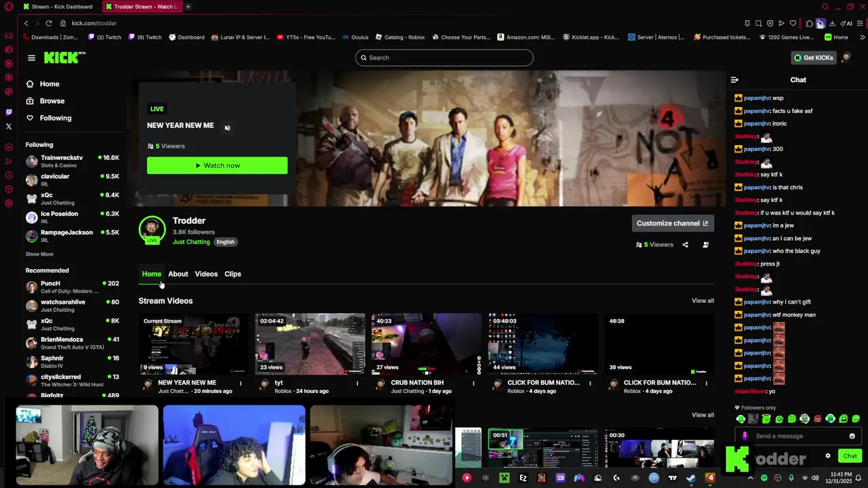Click the Kick logo
Screen dimensions: 868x488
click(x=64, y=58)
